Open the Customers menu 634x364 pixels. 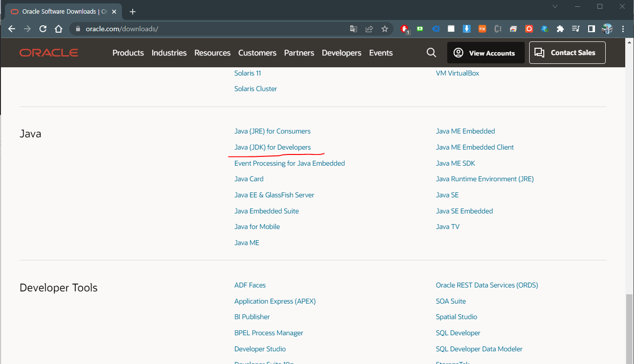click(x=258, y=53)
